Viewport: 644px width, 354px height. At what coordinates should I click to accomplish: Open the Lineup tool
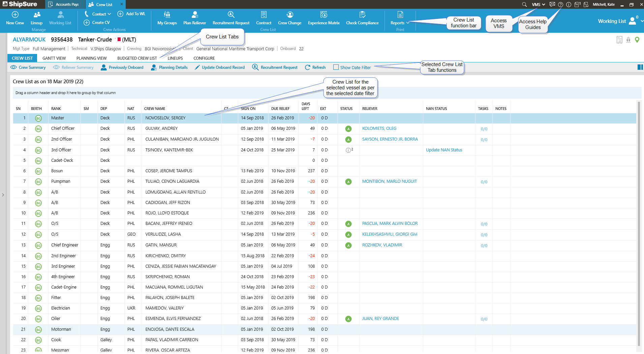coord(37,15)
